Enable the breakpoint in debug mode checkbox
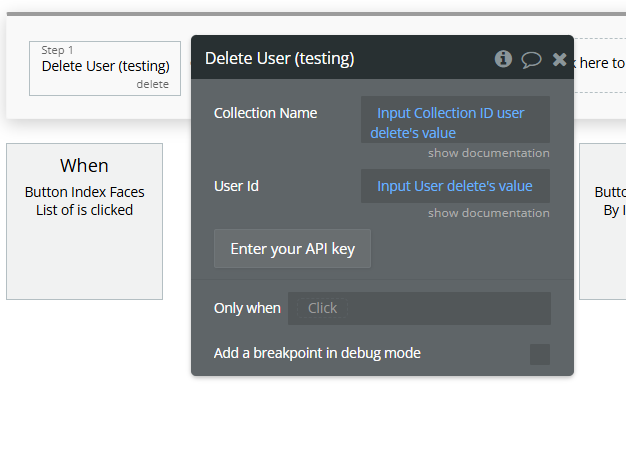The width and height of the screenshot is (626, 459). tap(539, 354)
